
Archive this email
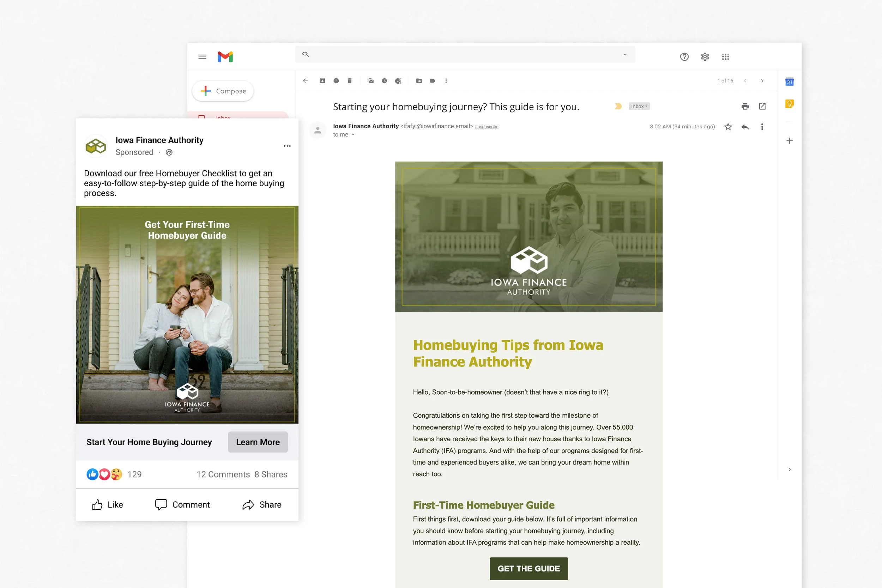point(322,81)
